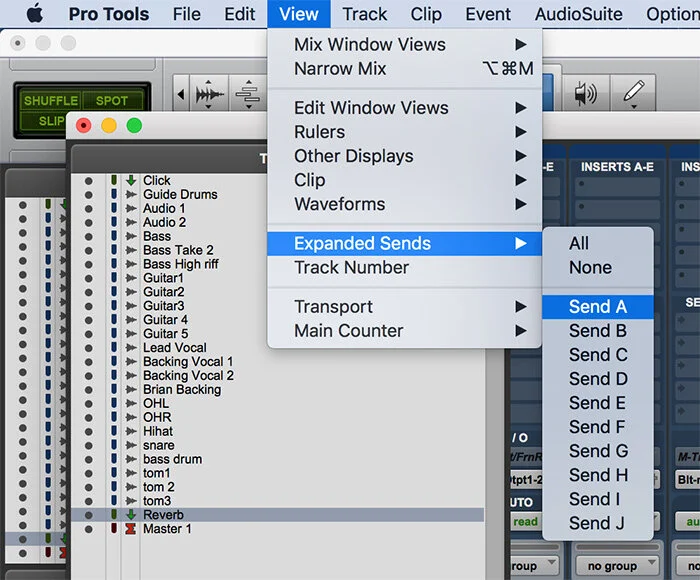
Task: Select the Bass High riff track name
Action: tap(181, 264)
